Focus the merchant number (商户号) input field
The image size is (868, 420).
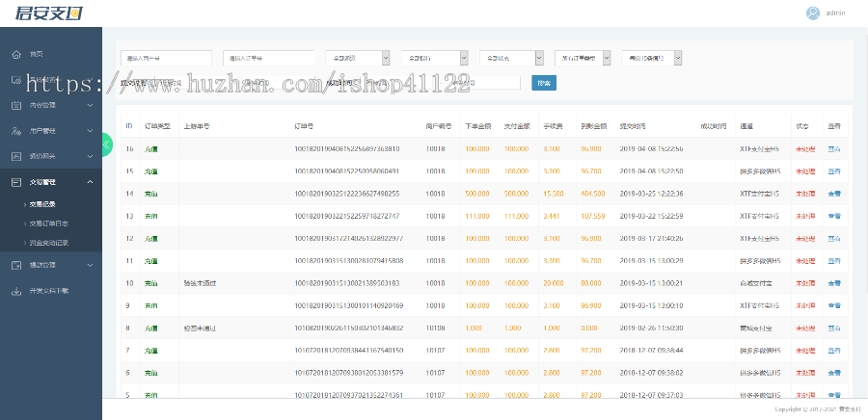pyautogui.click(x=166, y=58)
